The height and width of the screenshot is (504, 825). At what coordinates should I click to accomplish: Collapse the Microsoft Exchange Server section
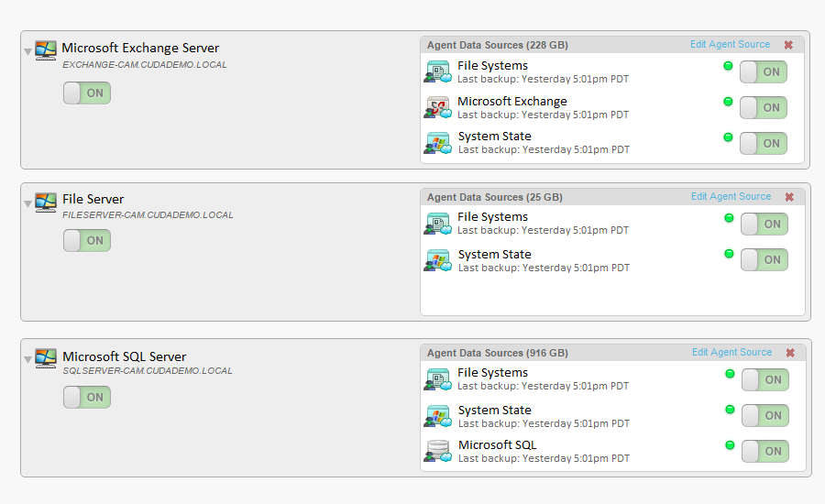(28, 52)
